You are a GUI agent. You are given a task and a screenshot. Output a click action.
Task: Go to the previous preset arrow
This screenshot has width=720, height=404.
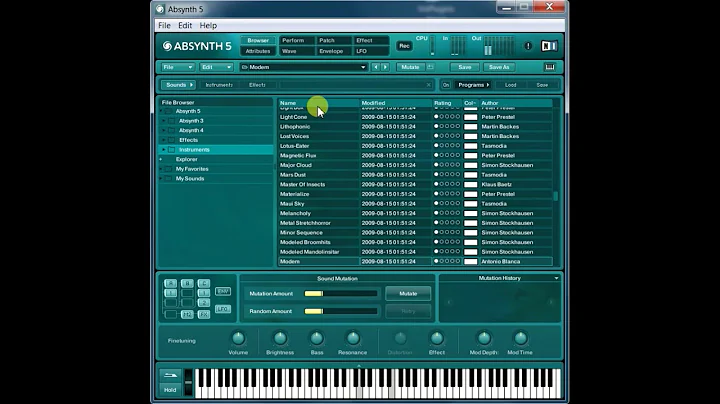(376, 67)
